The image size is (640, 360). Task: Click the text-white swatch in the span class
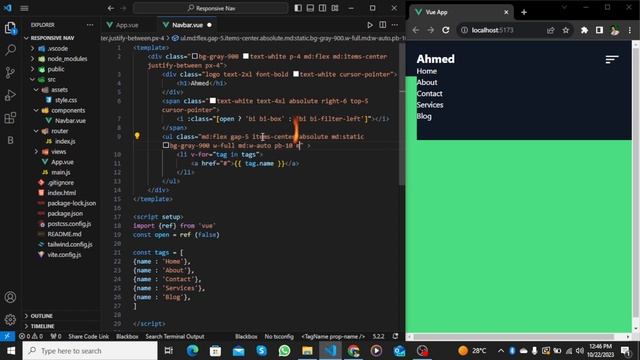click(213, 100)
